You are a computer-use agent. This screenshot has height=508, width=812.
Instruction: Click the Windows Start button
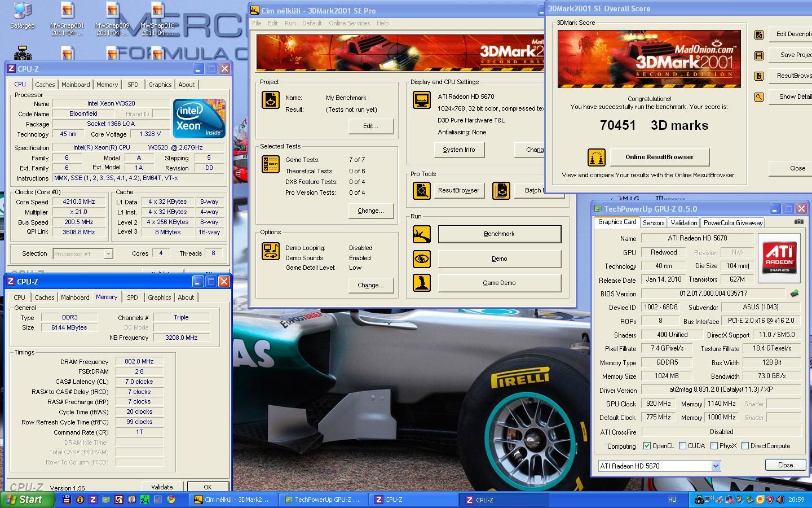pos(28,500)
